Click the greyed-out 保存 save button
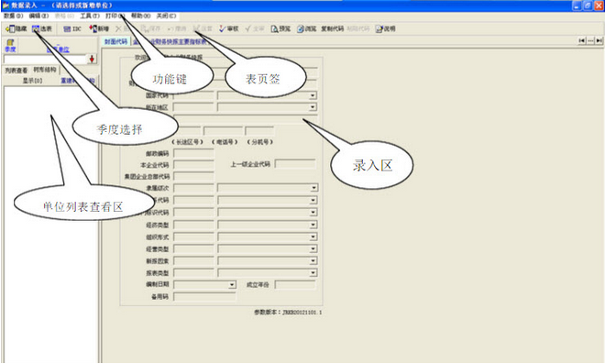Image resolution: width=605 pixels, height=364 pixels. coord(151,29)
